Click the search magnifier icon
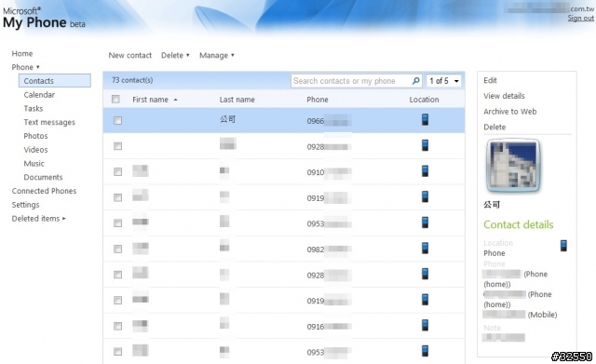The height and width of the screenshot is (364, 596). pyautogui.click(x=416, y=81)
